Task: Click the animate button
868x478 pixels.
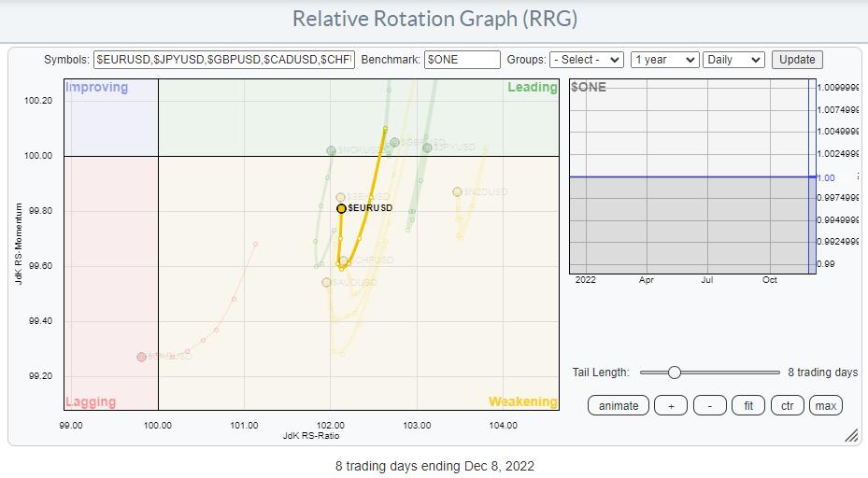Action: [x=619, y=405]
